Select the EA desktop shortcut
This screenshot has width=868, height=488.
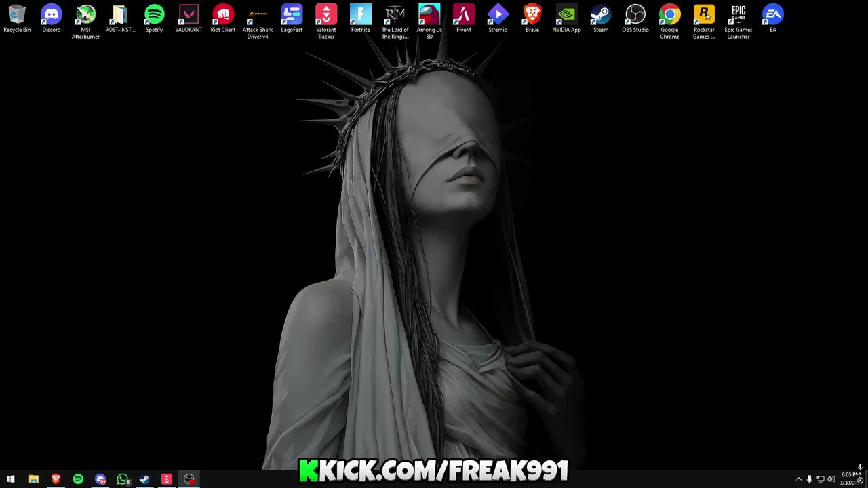coord(772,19)
